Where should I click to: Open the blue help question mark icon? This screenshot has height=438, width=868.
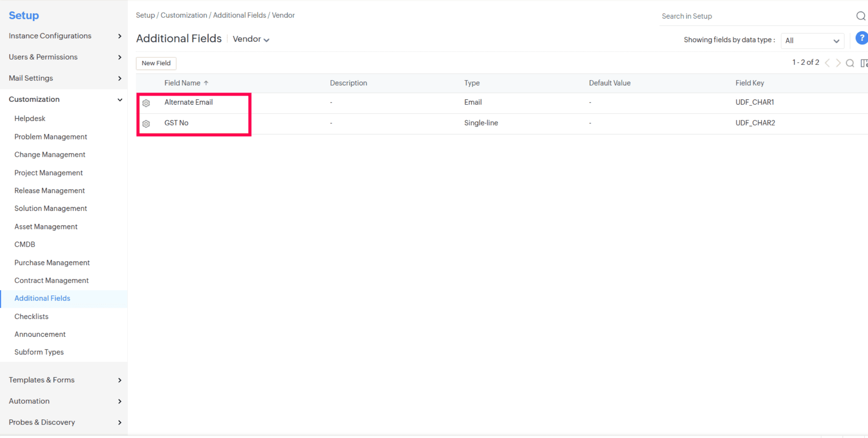862,38
